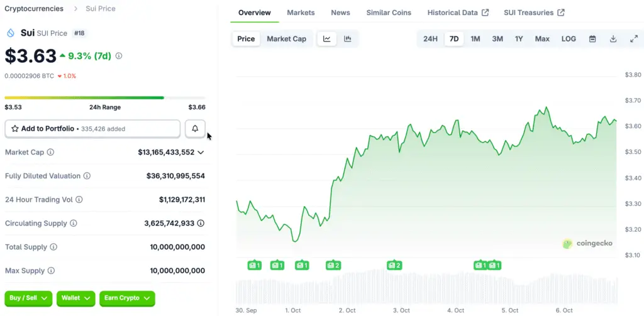Enable LOG scale on the chart
The height and width of the screenshot is (316, 644).
pyautogui.click(x=569, y=39)
